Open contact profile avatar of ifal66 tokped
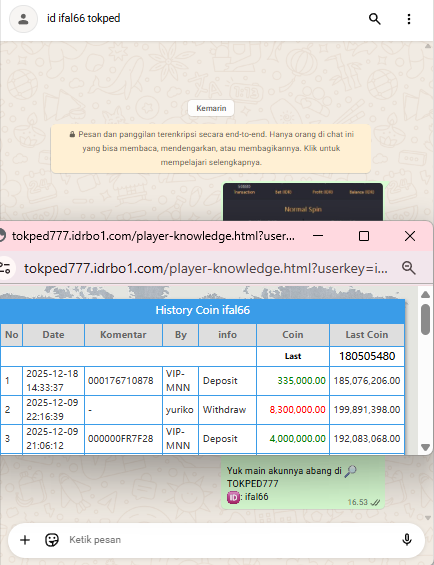 23,19
